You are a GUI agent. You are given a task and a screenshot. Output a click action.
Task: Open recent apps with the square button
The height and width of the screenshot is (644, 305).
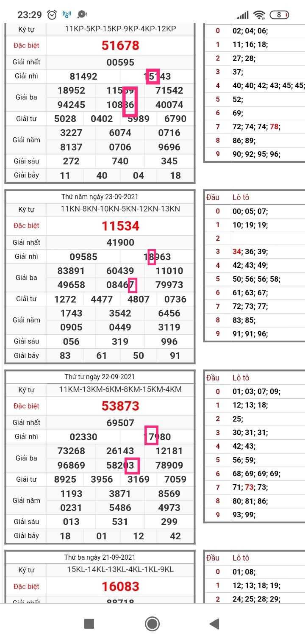pyautogui.click(x=89, y=624)
